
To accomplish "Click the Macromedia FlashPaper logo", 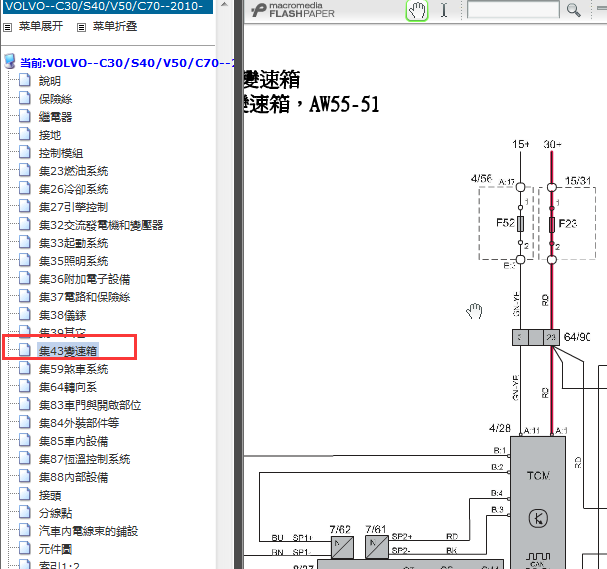I will [293, 10].
